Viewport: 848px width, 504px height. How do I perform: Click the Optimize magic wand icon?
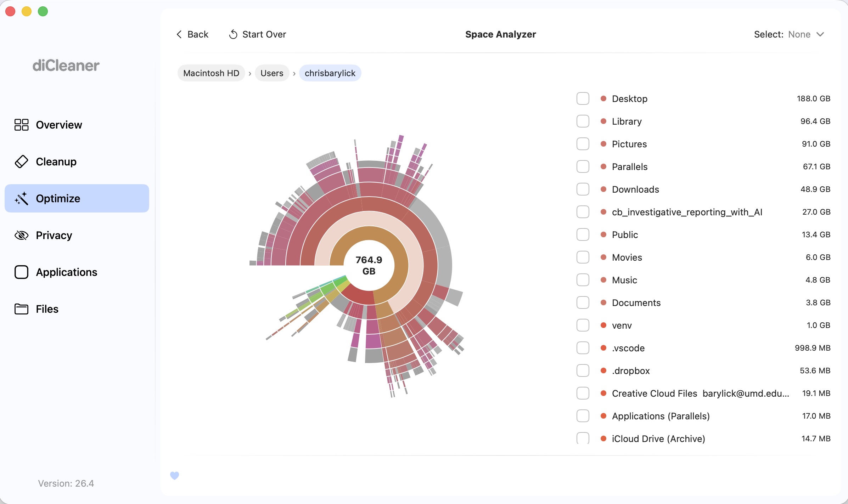(x=21, y=198)
